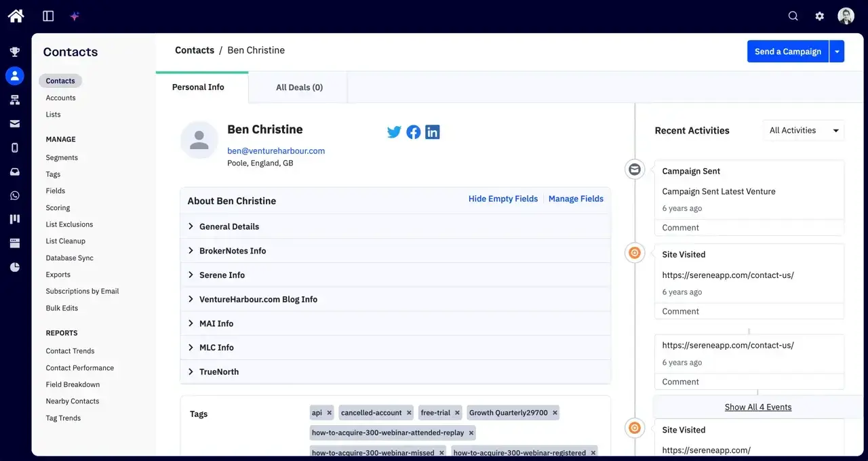The image size is (868, 461).
Task: Open Bulk Edits under Manage
Action: click(x=62, y=308)
